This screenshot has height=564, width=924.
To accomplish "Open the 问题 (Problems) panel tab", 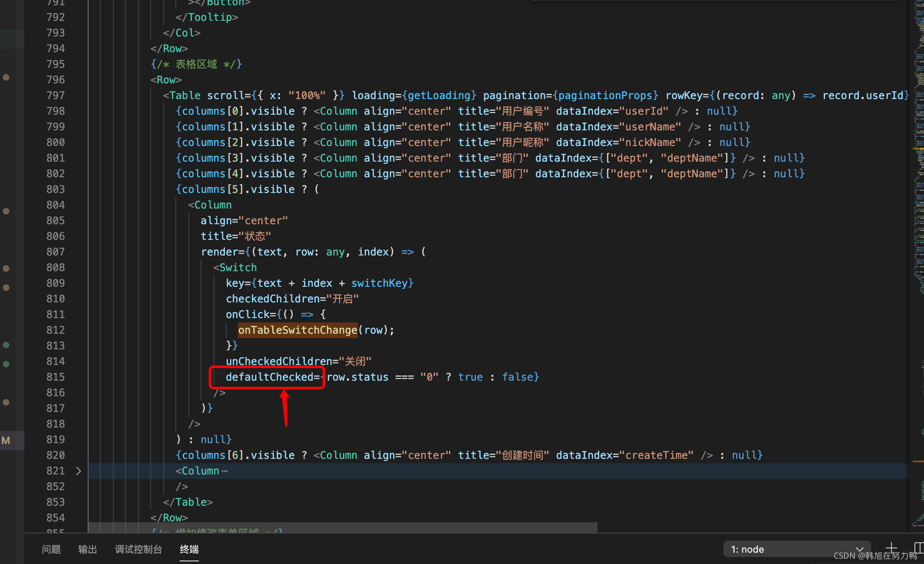I will (51, 549).
